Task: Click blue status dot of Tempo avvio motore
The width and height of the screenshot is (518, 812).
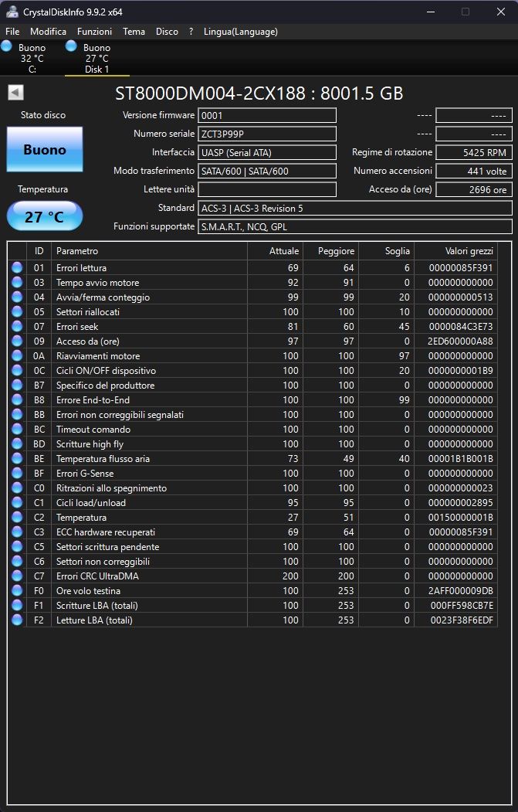Action: 17,282
